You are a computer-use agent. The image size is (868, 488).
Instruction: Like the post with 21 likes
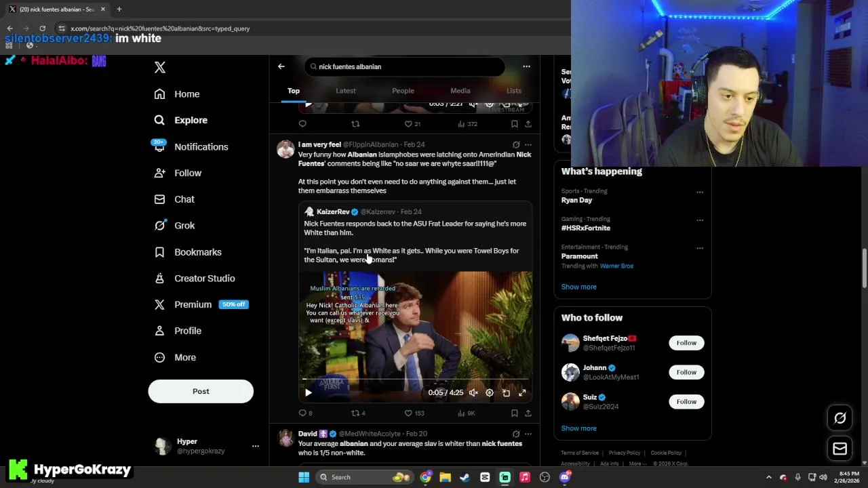[x=413, y=124]
